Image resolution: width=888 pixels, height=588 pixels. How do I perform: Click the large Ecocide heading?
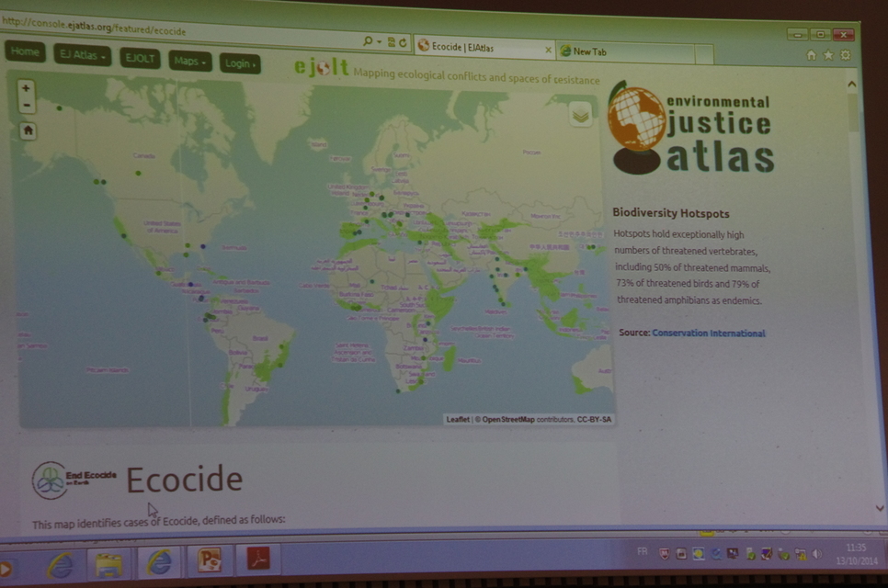coord(185,480)
